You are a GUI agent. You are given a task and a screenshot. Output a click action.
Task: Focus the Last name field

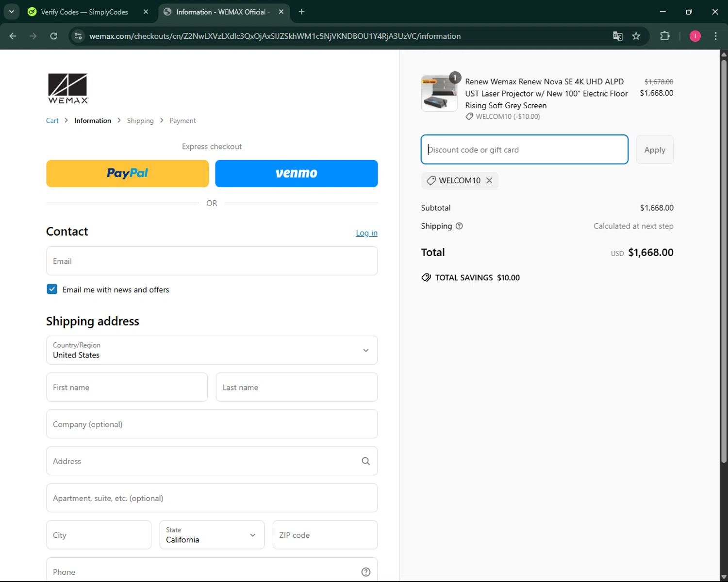point(297,387)
